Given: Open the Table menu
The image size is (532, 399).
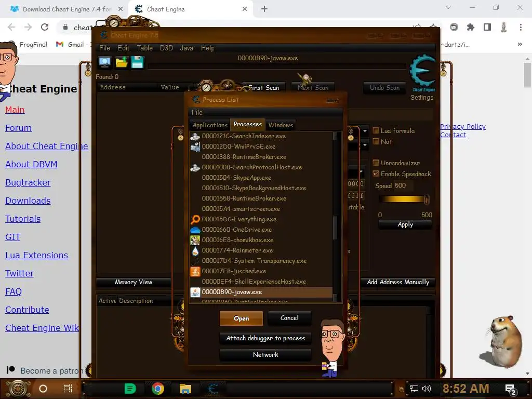Looking at the screenshot, I should coord(144,48).
